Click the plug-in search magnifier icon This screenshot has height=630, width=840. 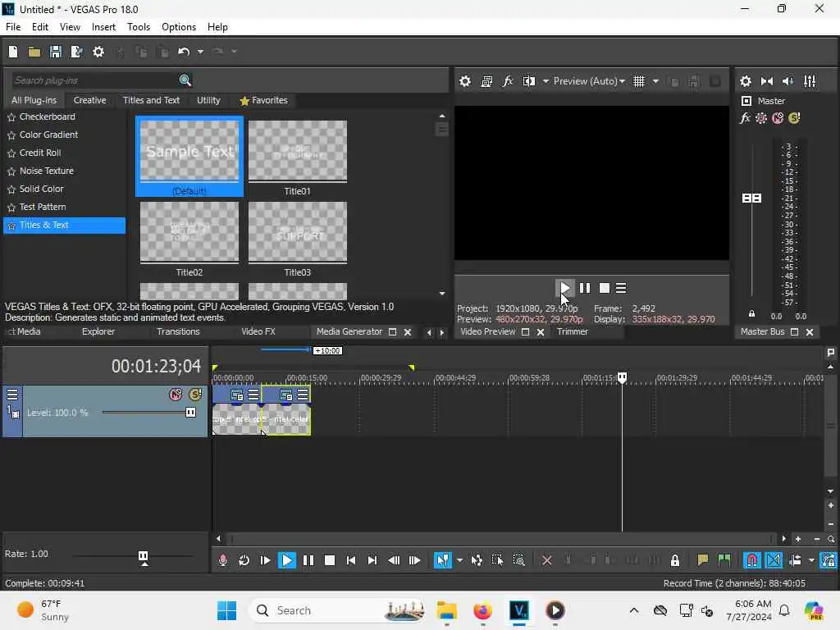pos(185,80)
